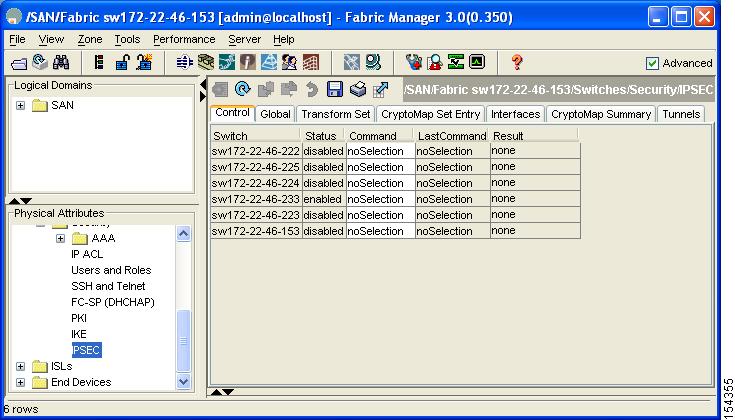The width and height of the screenshot is (735, 420).
Task: Click the Open Fabric folder icon
Action: 18,63
